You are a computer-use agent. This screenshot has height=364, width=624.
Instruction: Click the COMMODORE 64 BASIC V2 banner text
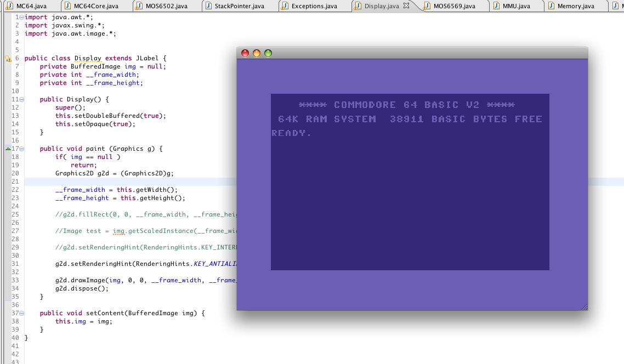point(407,105)
